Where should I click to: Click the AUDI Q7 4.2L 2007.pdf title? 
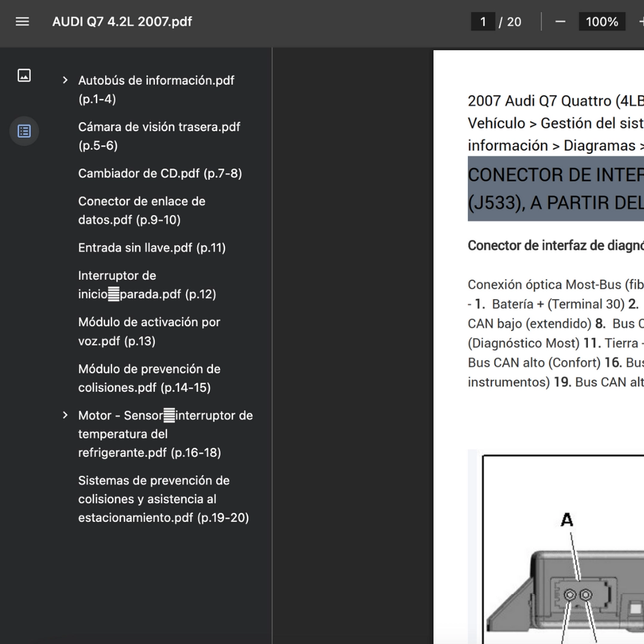(122, 21)
